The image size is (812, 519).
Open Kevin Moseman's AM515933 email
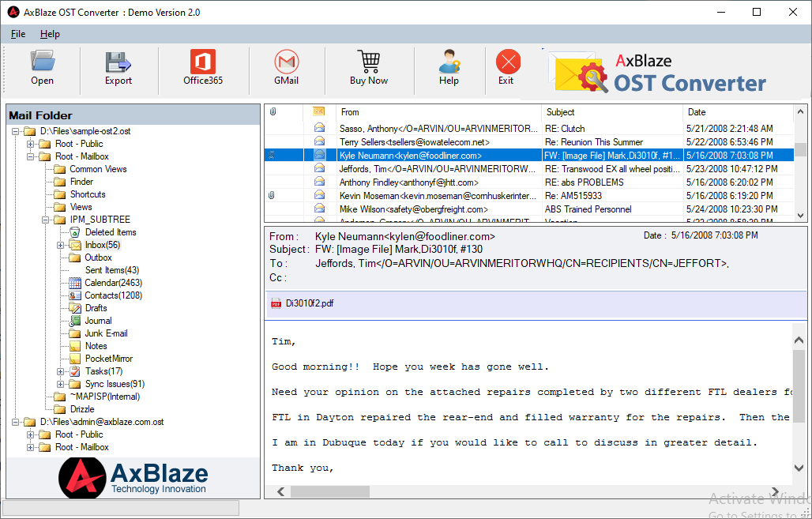(529, 196)
